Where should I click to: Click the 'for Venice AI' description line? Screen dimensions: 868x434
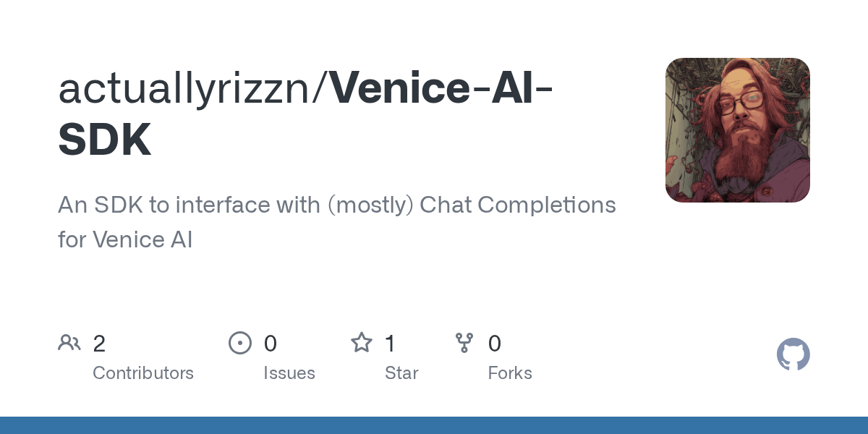125,239
